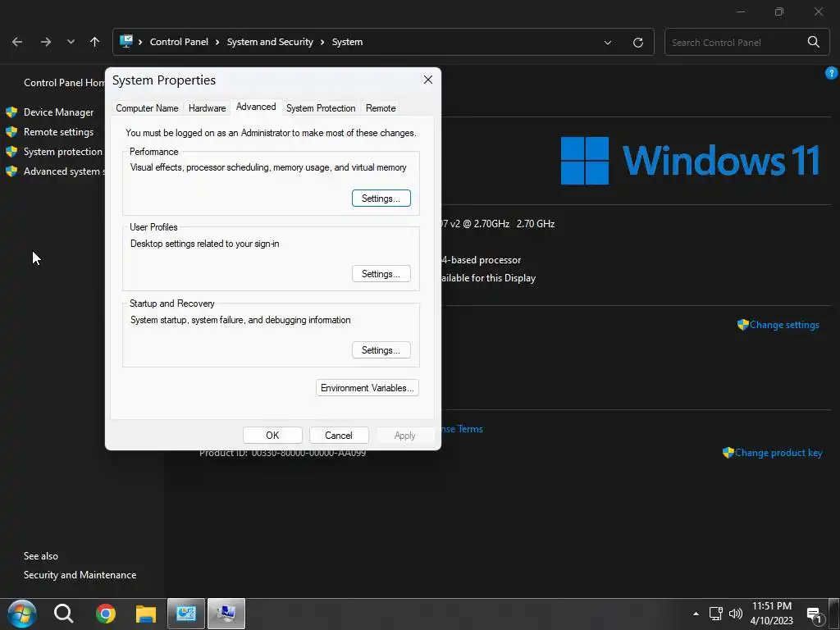Viewport: 840px width, 630px height.
Task: Open clock and date in taskbar
Action: click(771, 614)
